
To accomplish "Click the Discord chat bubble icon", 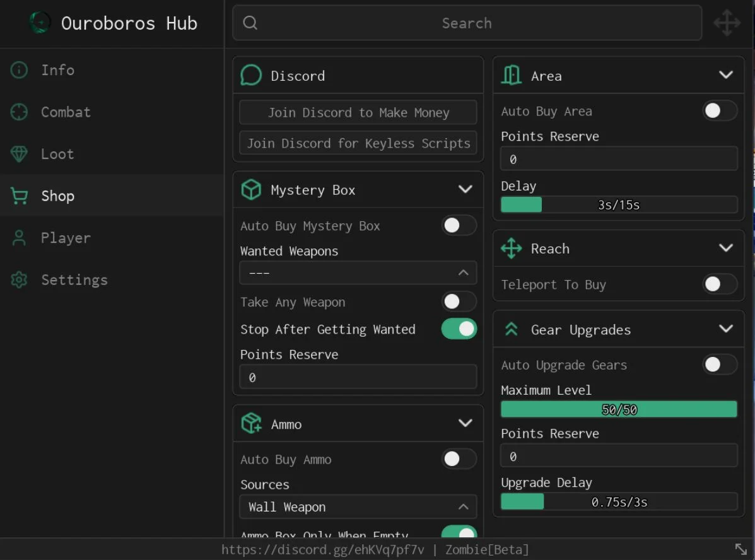I will tap(251, 75).
